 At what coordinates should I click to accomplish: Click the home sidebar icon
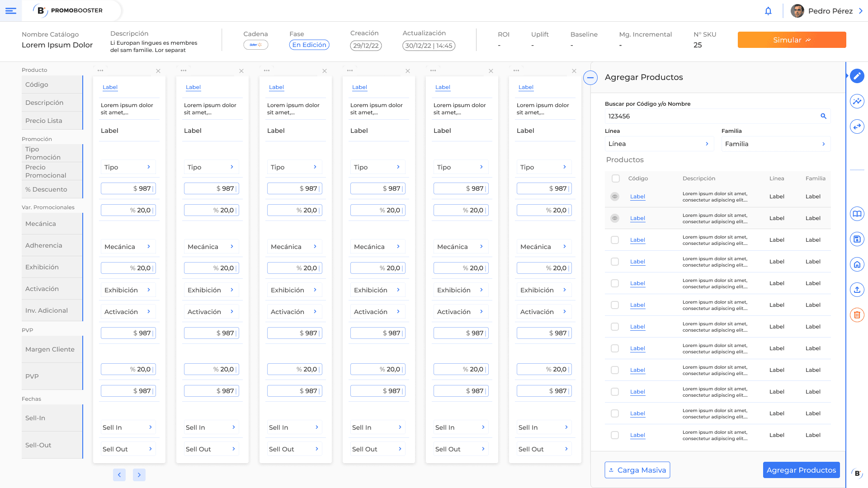coord(857,264)
